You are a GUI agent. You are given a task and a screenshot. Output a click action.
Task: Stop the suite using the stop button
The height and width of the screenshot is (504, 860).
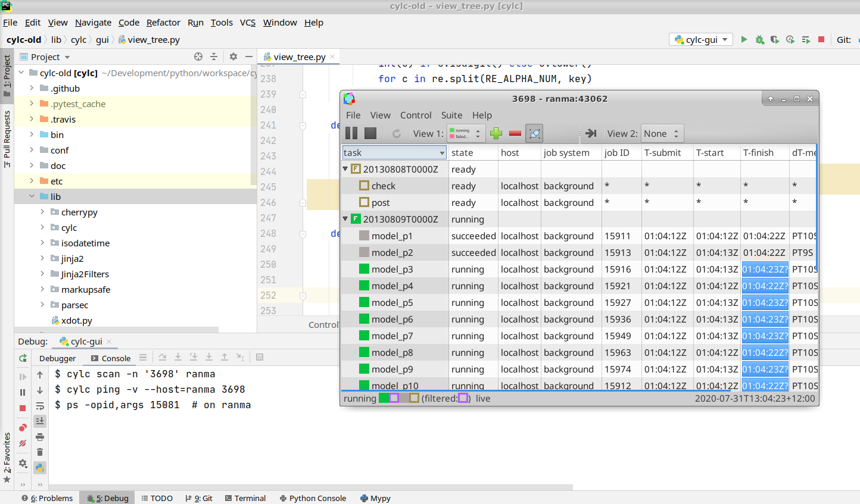[x=370, y=133]
